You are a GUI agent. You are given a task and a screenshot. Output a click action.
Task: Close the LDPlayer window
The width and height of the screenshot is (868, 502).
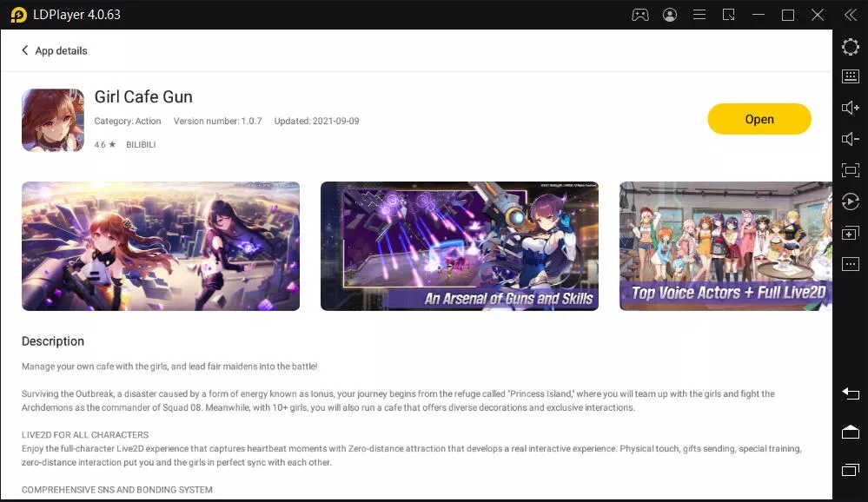coord(818,15)
